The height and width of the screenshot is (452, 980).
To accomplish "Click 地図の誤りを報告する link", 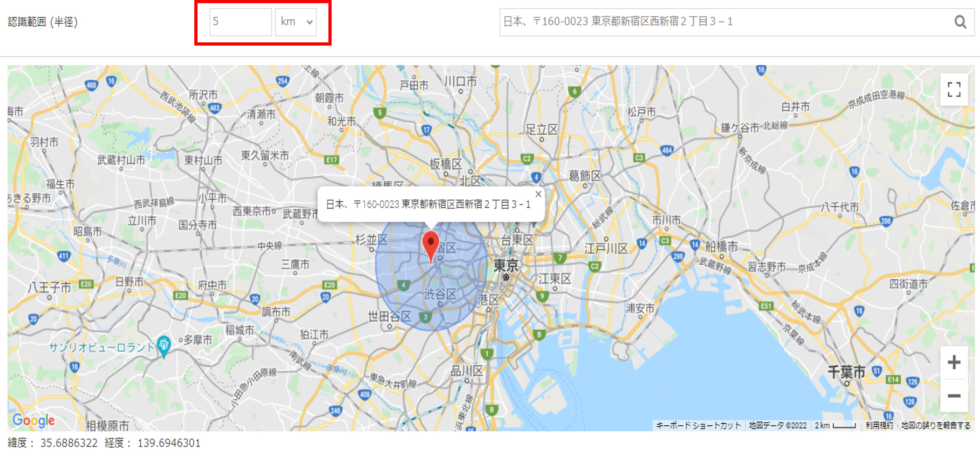I will (936, 425).
